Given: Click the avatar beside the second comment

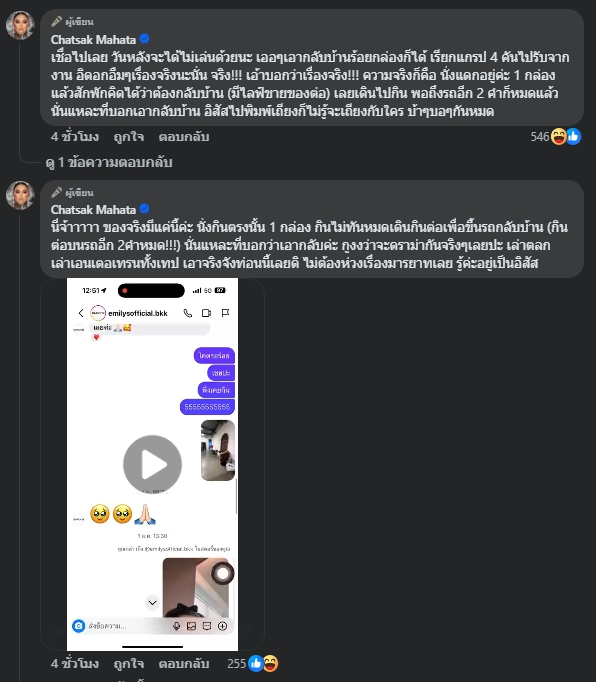Looking at the screenshot, I should 20,195.
